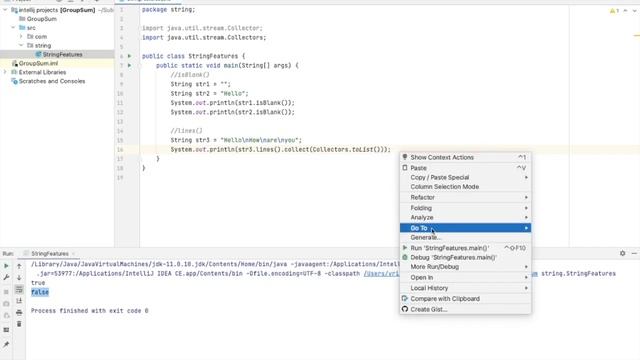The height and width of the screenshot is (360, 640).
Task: Click the lightbulb icon for Show Context Actions
Action: (405, 157)
